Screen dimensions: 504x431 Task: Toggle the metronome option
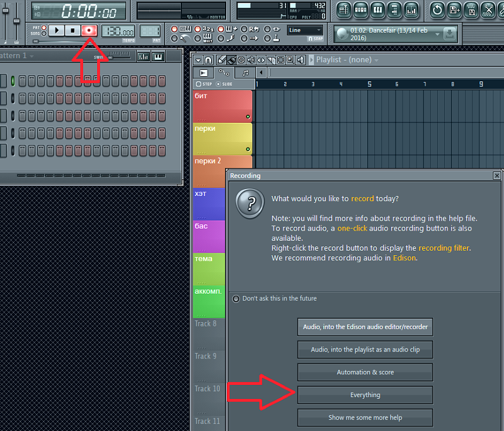(x=175, y=38)
